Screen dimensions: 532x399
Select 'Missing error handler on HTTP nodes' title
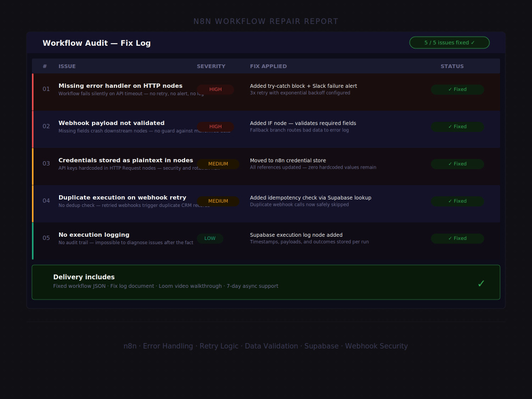(x=120, y=86)
